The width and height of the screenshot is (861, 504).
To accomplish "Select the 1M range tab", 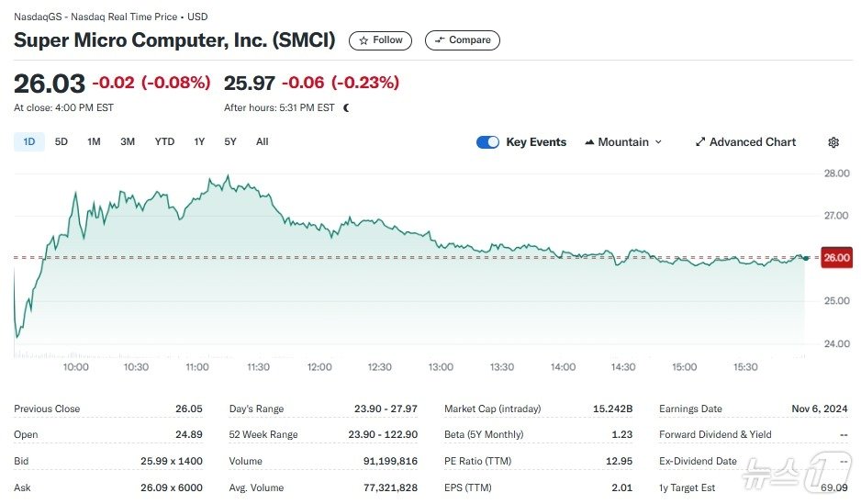I will tap(94, 141).
